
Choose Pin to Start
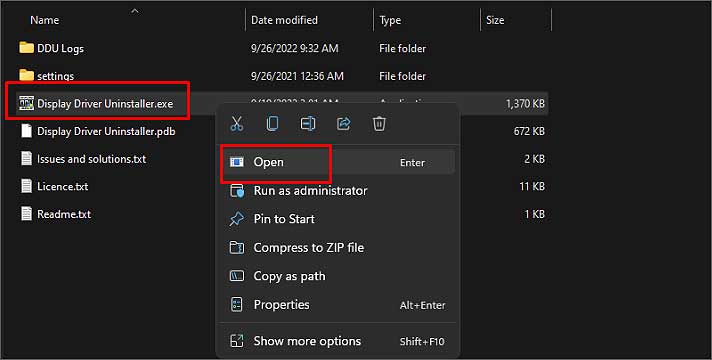pos(338,219)
